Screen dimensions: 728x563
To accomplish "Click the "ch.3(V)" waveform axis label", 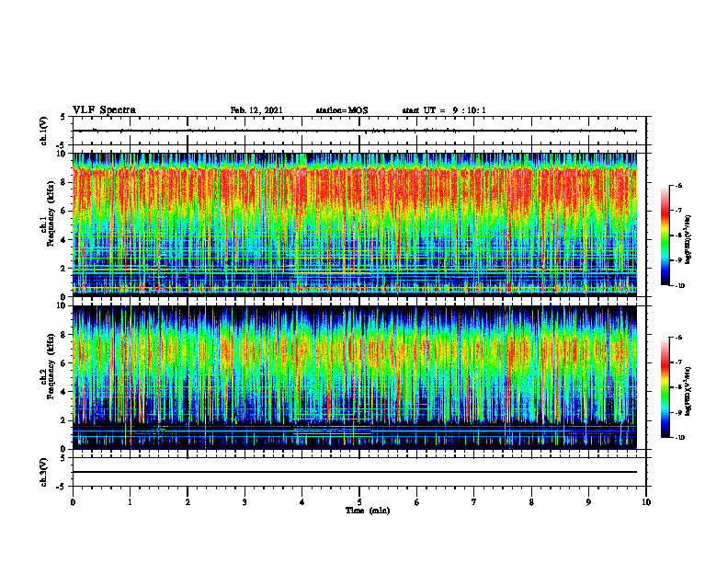I will click(43, 472).
